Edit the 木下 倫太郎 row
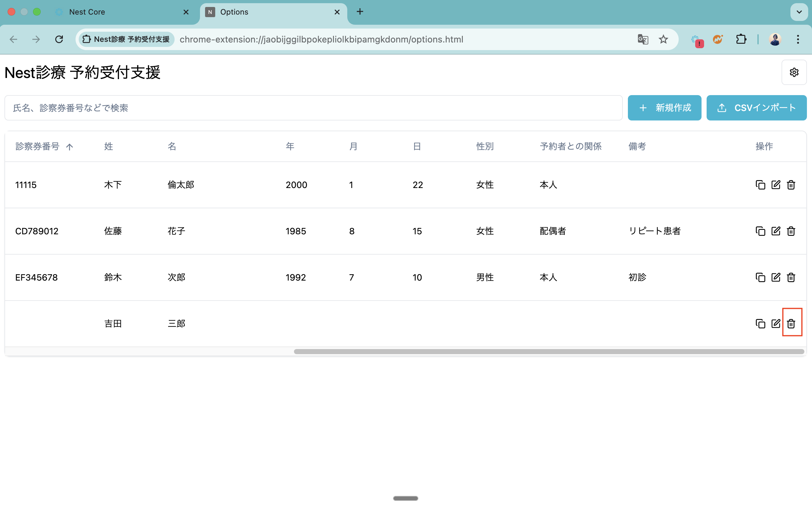 775,185
